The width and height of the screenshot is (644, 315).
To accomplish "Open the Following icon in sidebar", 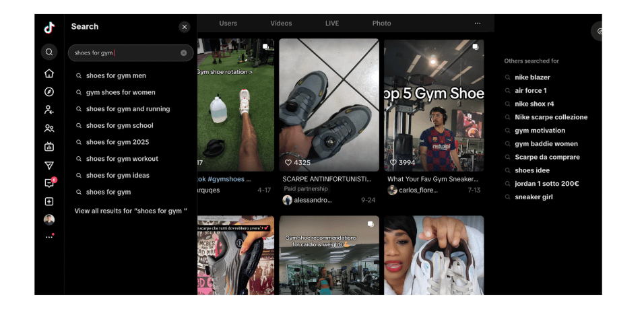I will point(49,110).
